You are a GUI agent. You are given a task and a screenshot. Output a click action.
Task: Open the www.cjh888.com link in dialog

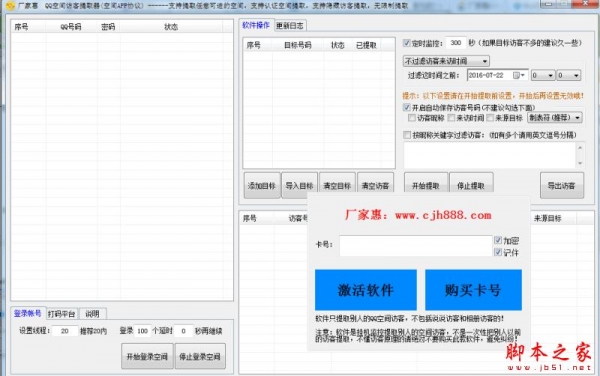[x=443, y=215]
